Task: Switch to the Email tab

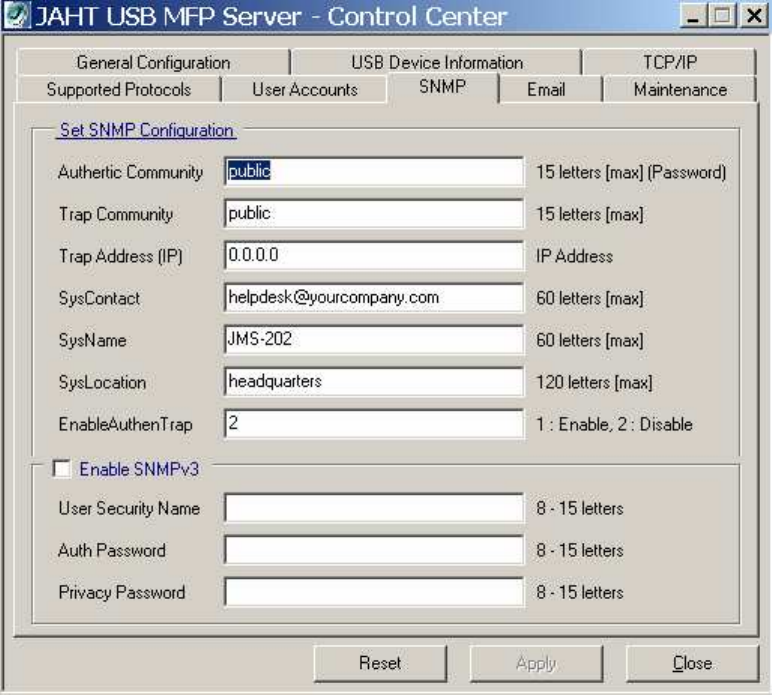Action: [x=546, y=90]
